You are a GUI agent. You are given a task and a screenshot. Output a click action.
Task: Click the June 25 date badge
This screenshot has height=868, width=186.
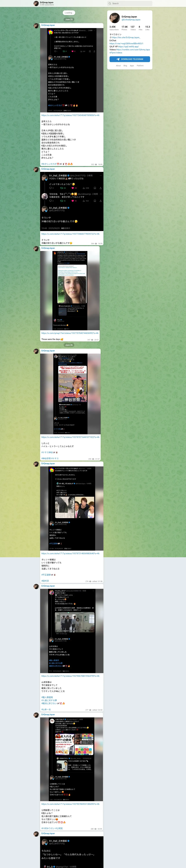(69, 20)
